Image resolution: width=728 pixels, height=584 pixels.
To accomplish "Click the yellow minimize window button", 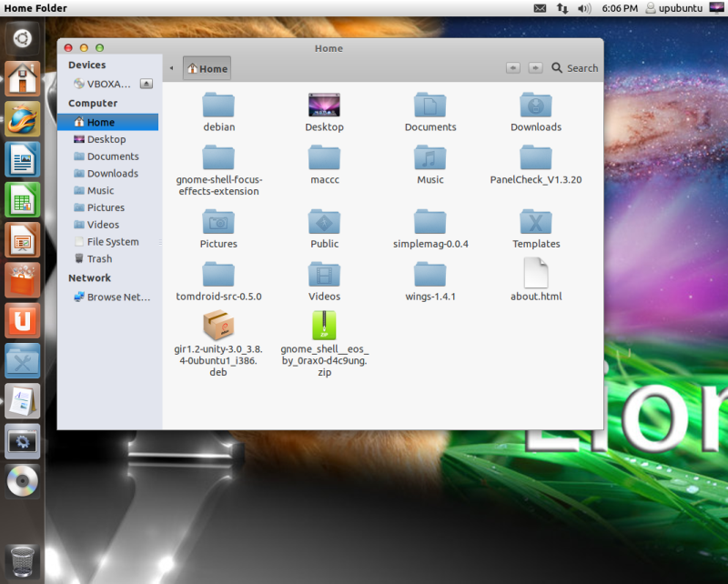I will 84,48.
